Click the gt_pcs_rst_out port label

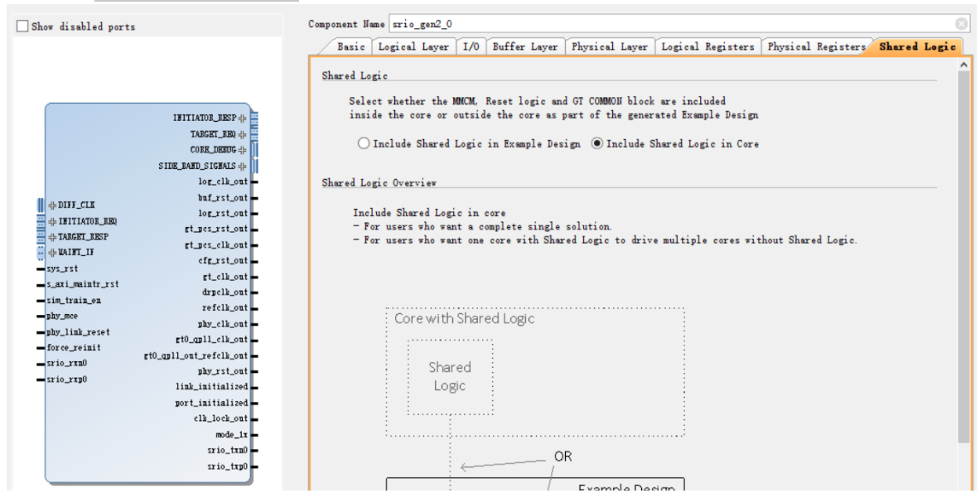[216, 230]
